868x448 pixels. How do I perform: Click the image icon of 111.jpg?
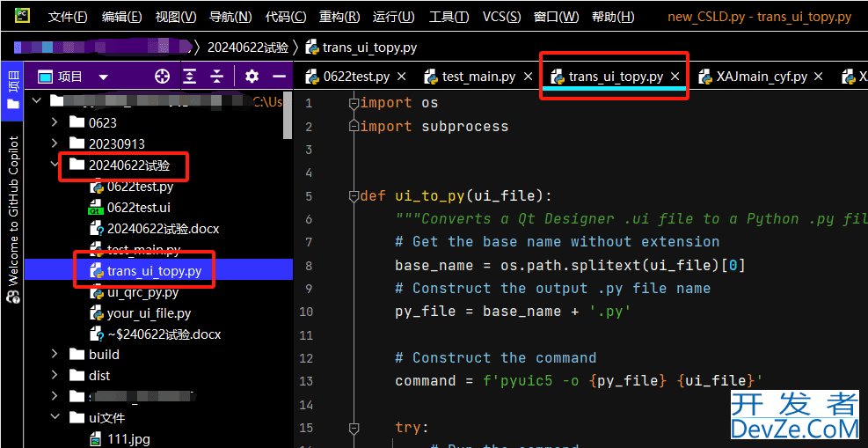[x=97, y=439]
